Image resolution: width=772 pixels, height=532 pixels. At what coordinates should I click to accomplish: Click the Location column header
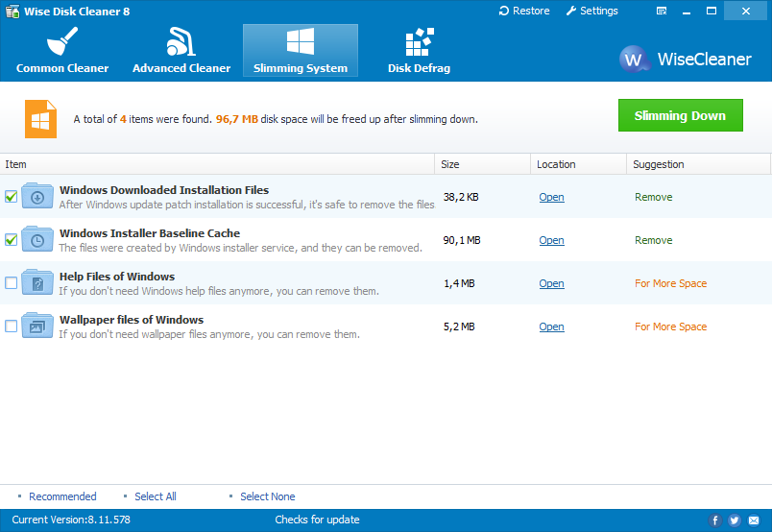click(578, 164)
